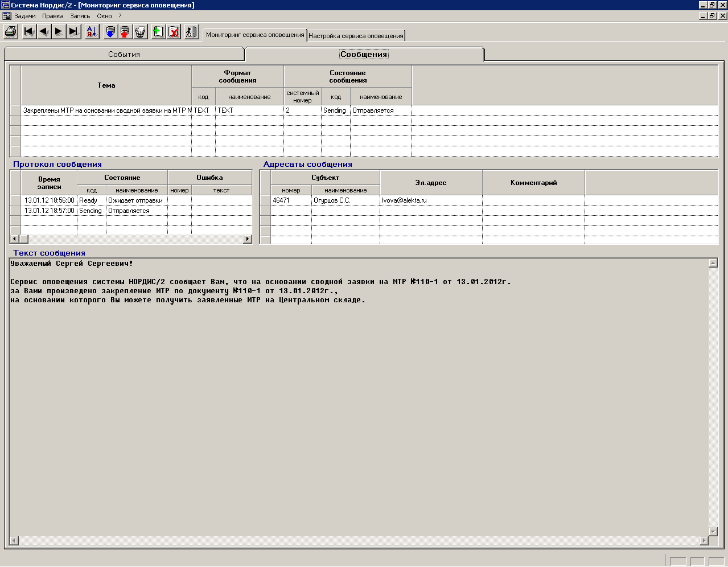Screen dimensions: 728x567
Task: Jump to the first record
Action: (29, 31)
